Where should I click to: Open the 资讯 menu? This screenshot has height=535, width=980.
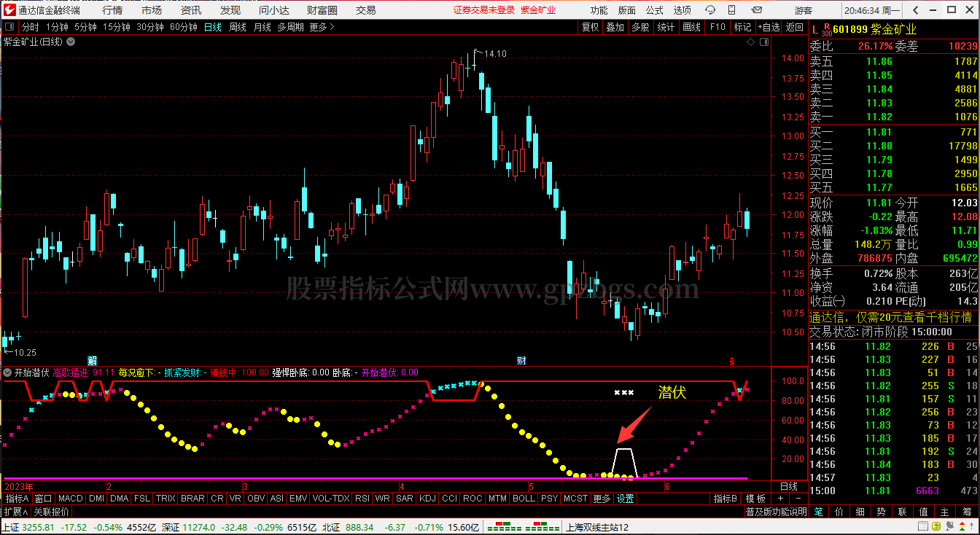pos(191,10)
